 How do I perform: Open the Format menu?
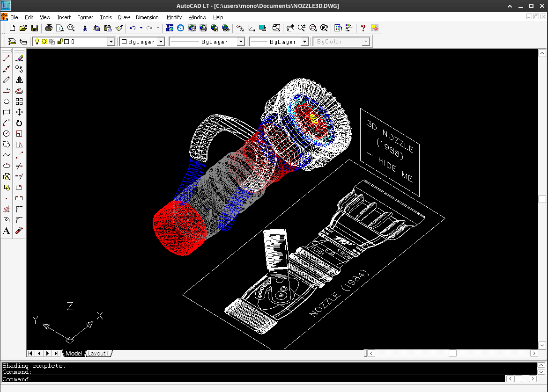pyautogui.click(x=85, y=17)
